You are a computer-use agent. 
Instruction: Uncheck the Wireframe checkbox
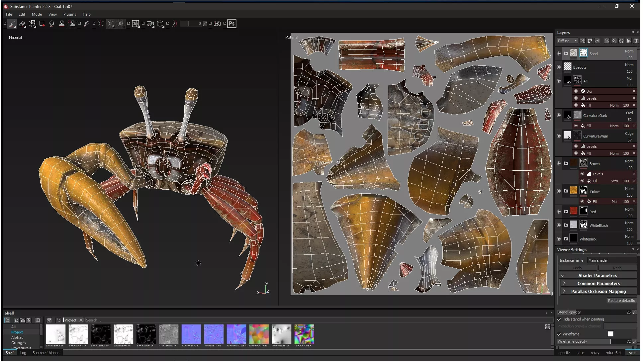click(x=559, y=334)
